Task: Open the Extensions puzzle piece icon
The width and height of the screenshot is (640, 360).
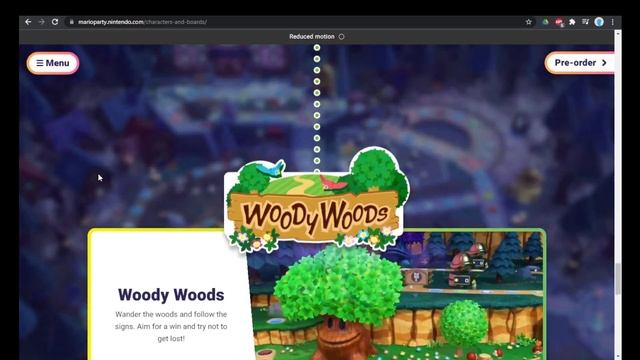Action: point(572,22)
